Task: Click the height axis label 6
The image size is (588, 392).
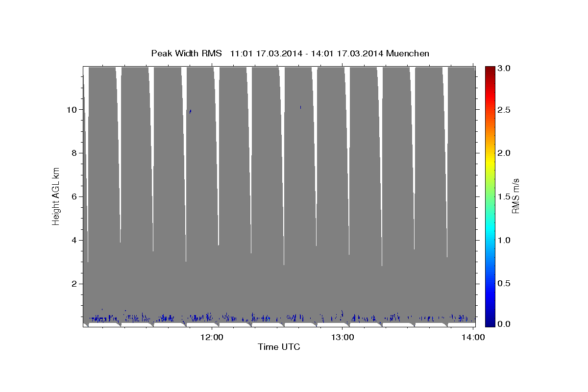Action: tap(74, 196)
